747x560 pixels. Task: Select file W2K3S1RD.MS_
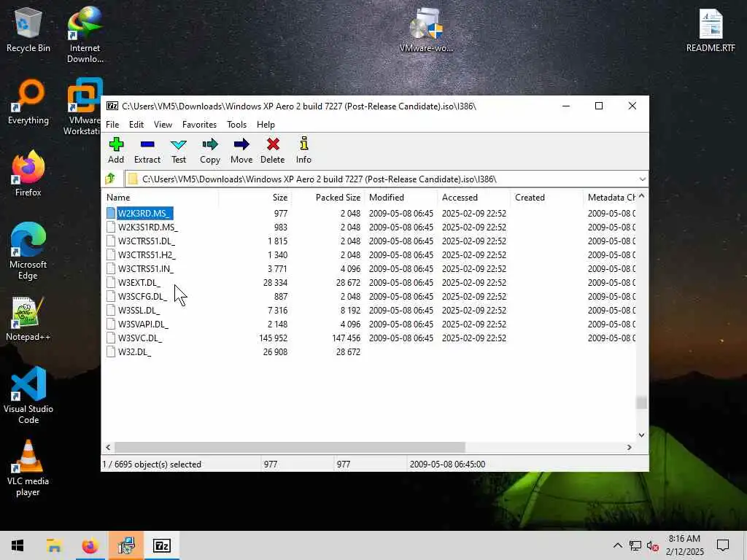[147, 227]
